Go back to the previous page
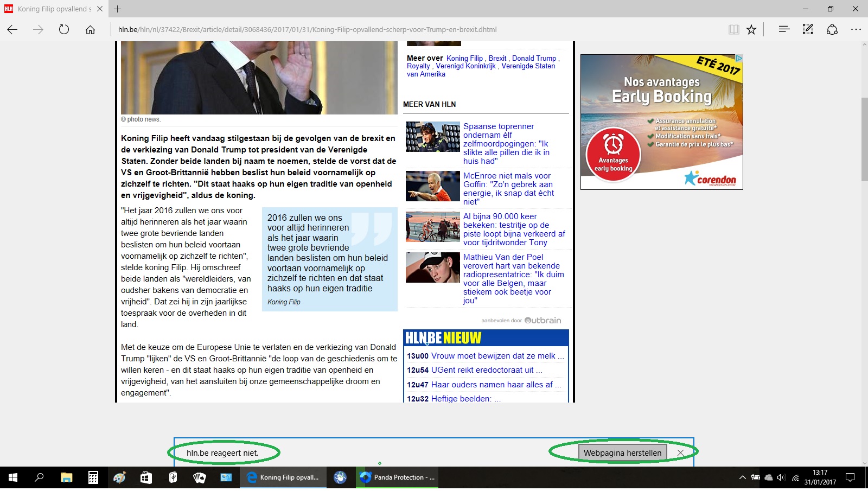 (12, 30)
